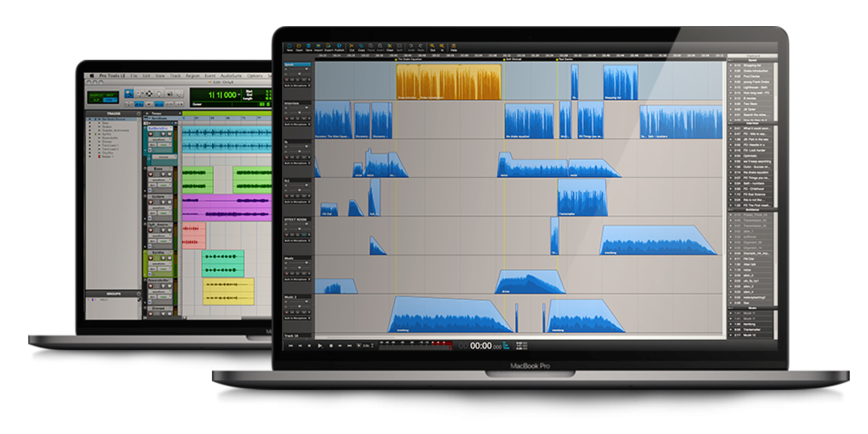
Task: Click the Export toolbar icon
Action: pyautogui.click(x=328, y=47)
